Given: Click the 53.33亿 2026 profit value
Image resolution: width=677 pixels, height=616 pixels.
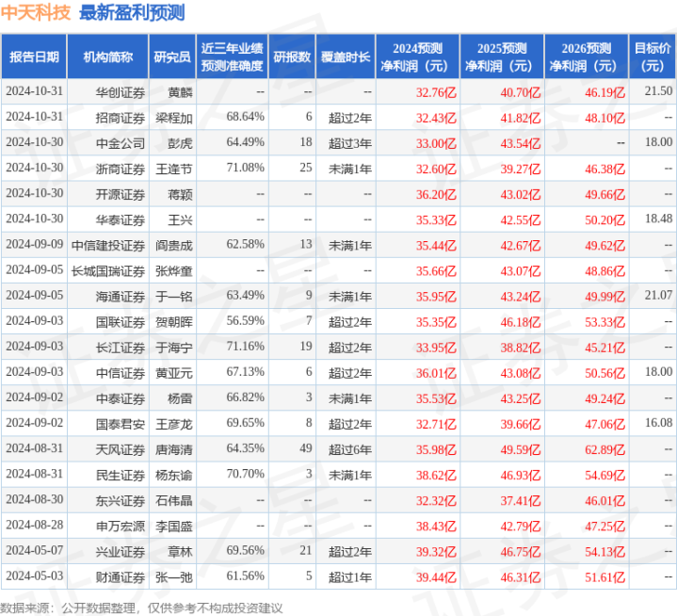Looking at the screenshot, I should tap(604, 321).
